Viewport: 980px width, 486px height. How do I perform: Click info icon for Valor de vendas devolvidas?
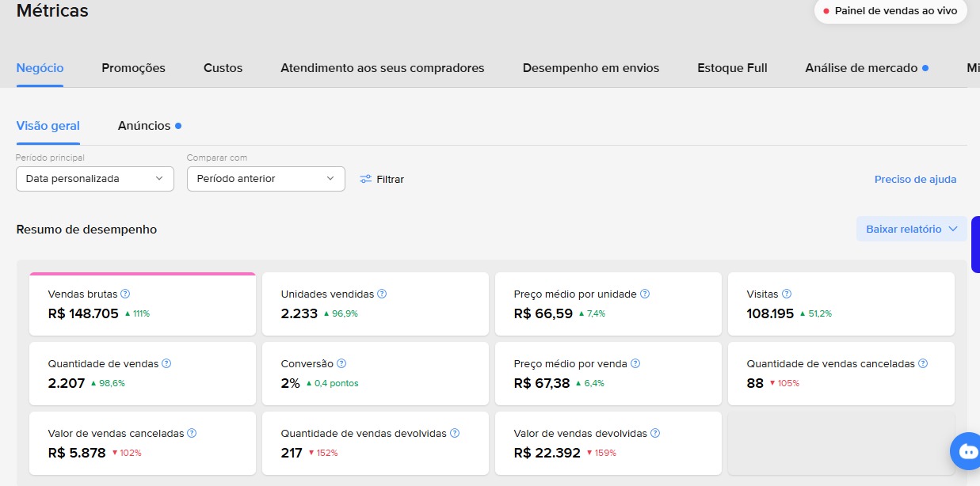(x=655, y=434)
